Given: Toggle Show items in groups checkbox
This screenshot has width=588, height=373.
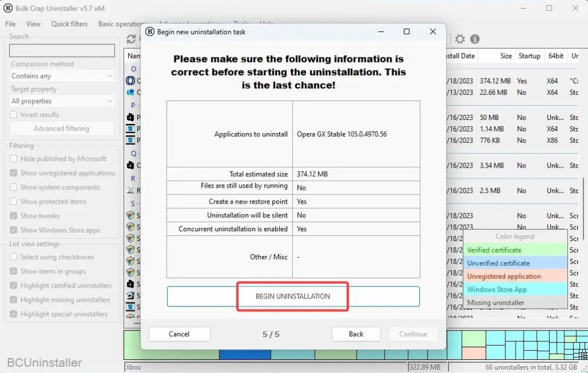Looking at the screenshot, I should [x=14, y=271].
